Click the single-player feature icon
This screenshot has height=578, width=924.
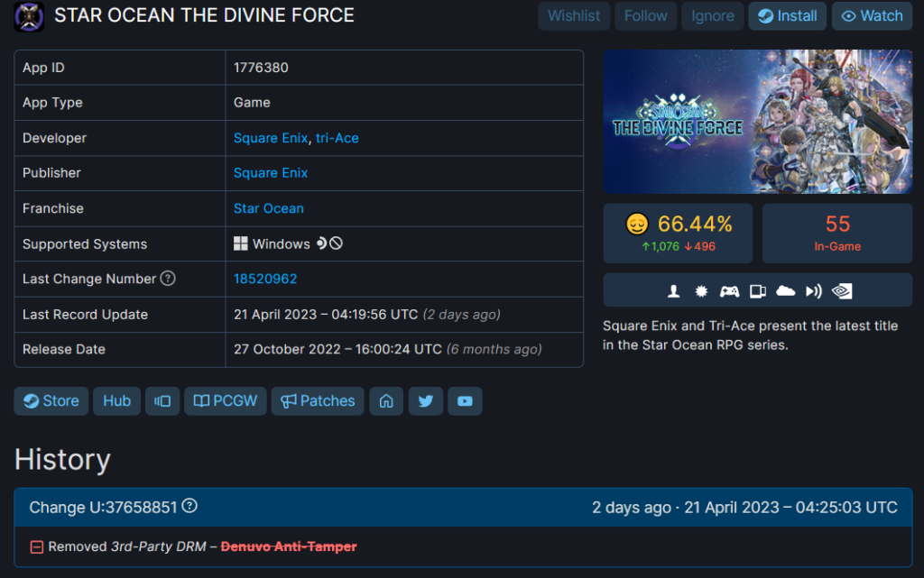pyautogui.click(x=673, y=290)
